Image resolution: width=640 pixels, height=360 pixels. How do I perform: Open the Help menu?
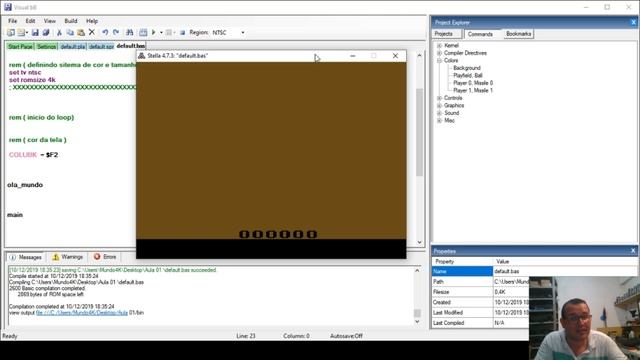click(x=92, y=21)
